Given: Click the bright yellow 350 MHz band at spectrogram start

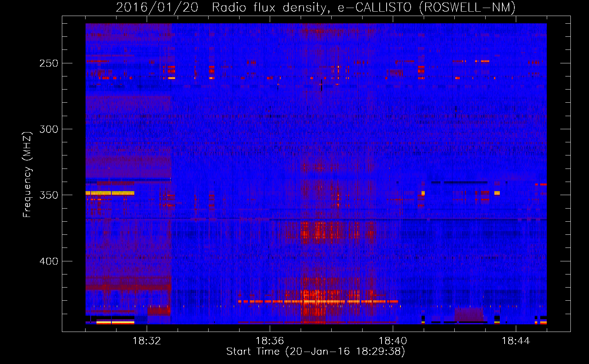Looking at the screenshot, I should 110,193.
